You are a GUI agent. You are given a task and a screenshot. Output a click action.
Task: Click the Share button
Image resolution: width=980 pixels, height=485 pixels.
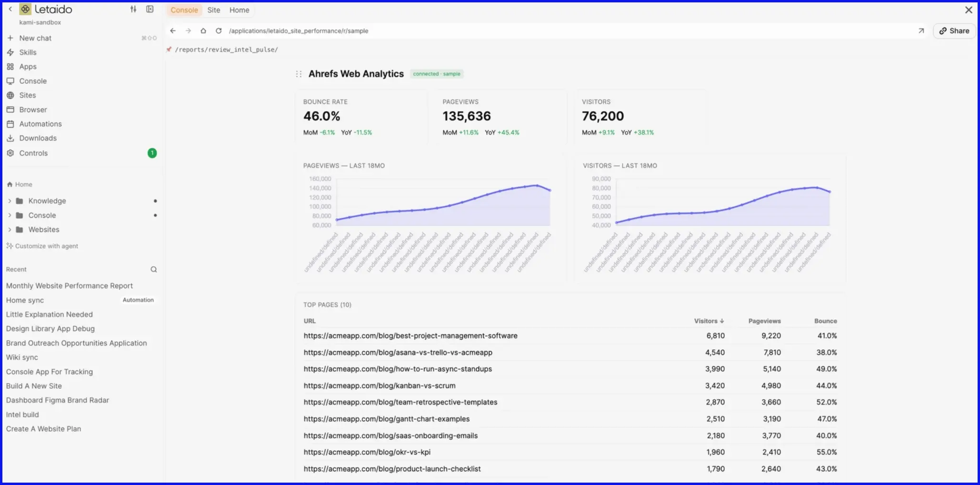click(954, 30)
